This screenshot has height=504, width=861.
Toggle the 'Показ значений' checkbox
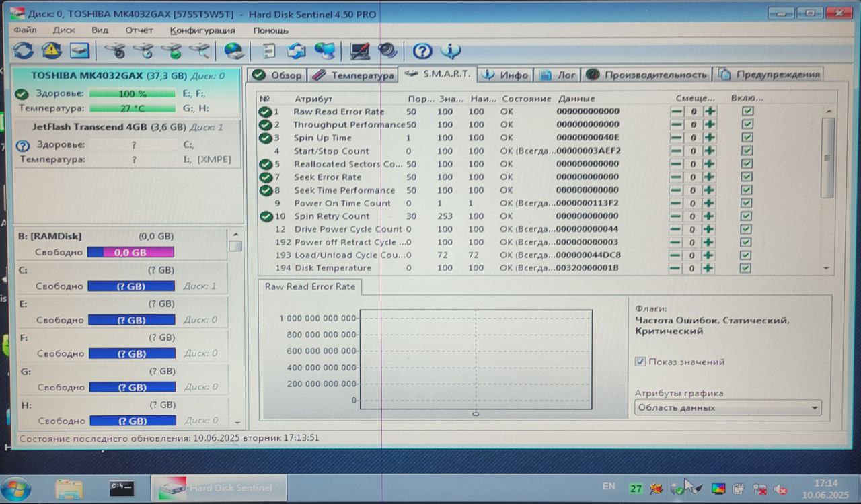pyautogui.click(x=640, y=362)
